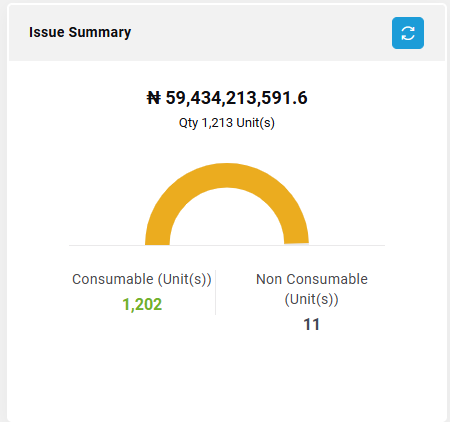
Task: Click the total amount 59,434,213,591.6
Action: (236, 98)
